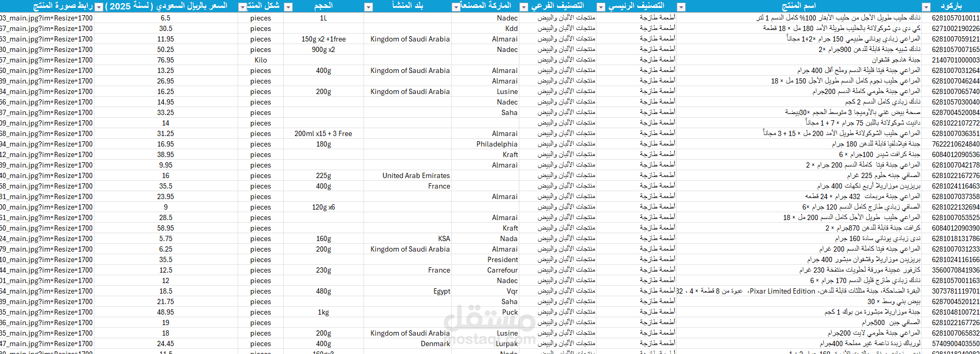Select the price cell 48.95
Viewport: 980px width, 354px height.
(x=166, y=312)
